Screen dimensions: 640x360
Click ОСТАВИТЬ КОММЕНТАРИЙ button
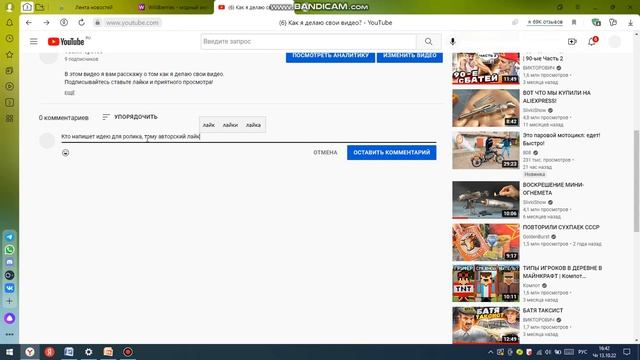[391, 152]
